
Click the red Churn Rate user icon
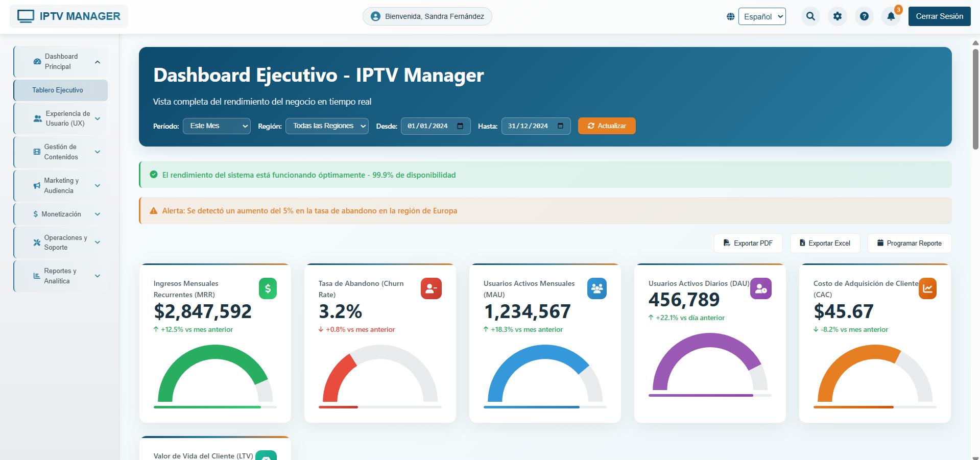pyautogui.click(x=431, y=288)
